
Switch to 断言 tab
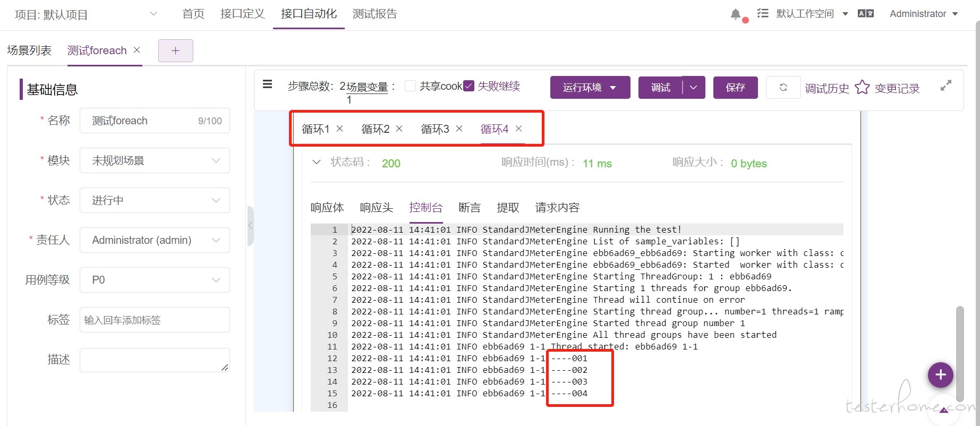470,208
